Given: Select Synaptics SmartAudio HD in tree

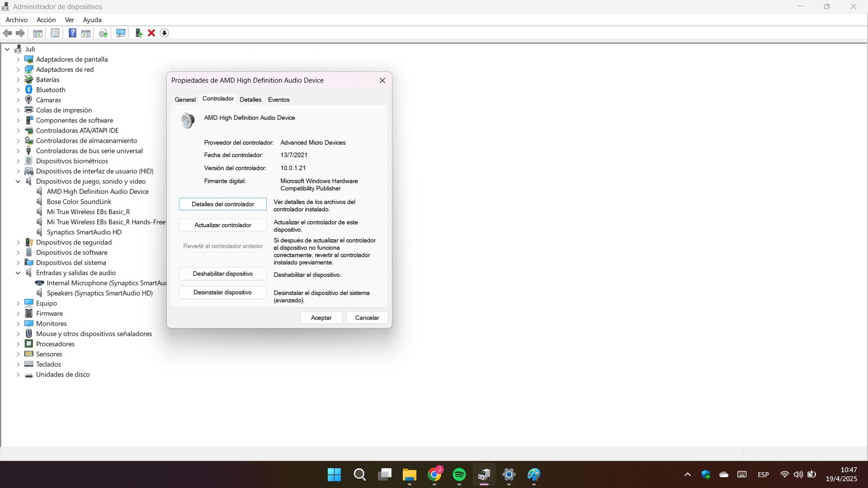Looking at the screenshot, I should click(84, 232).
